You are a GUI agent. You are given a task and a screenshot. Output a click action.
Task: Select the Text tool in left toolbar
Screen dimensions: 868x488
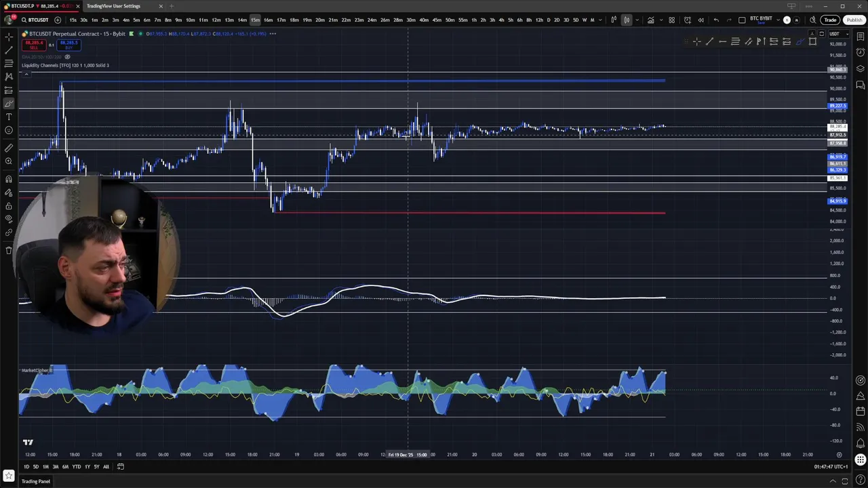pos(8,117)
